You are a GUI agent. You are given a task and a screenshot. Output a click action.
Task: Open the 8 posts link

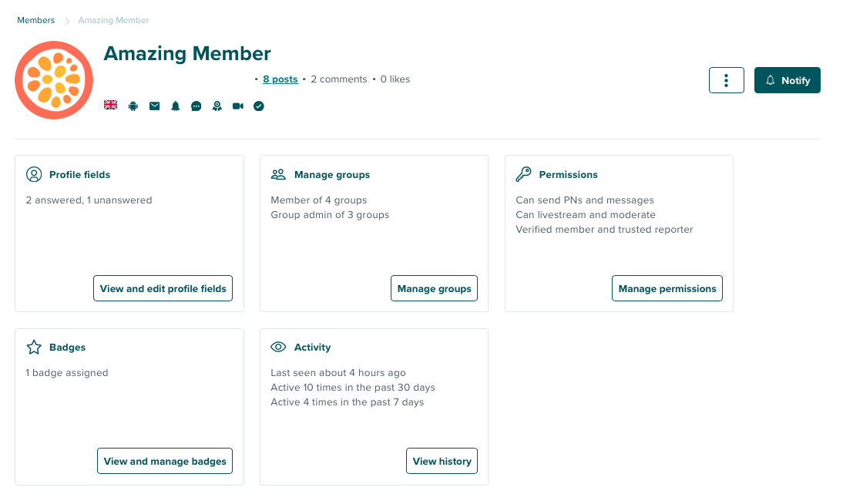click(280, 79)
